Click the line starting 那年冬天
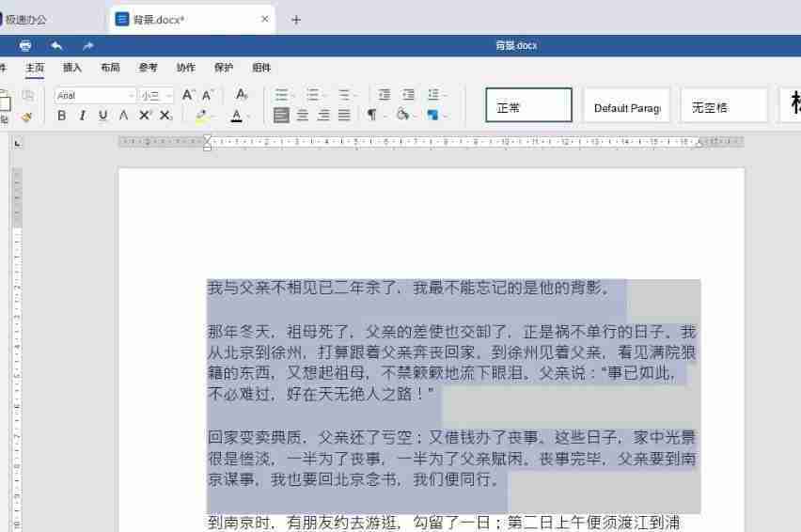The image size is (801, 532). pos(451,333)
